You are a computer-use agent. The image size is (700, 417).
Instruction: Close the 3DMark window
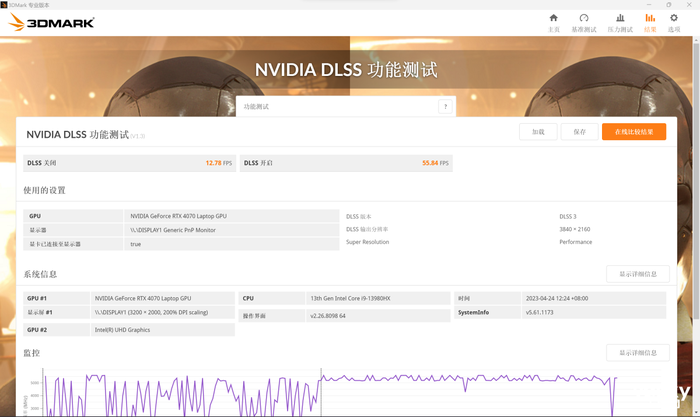pyautogui.click(x=689, y=4)
